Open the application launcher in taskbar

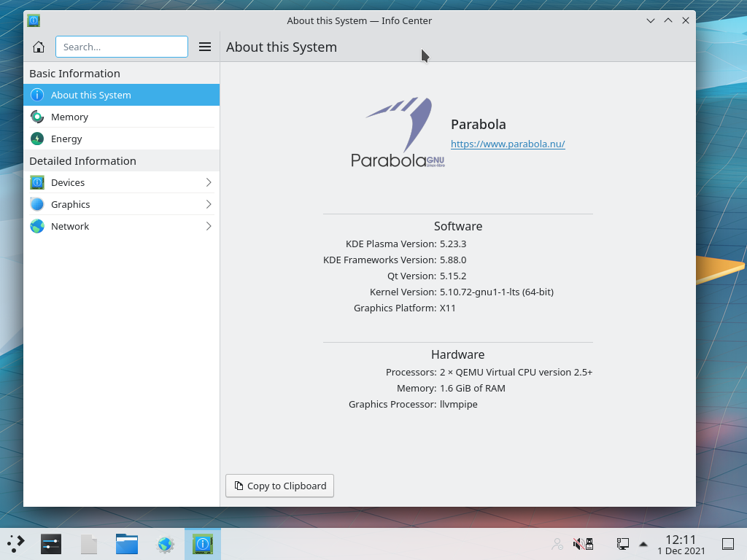click(16, 544)
